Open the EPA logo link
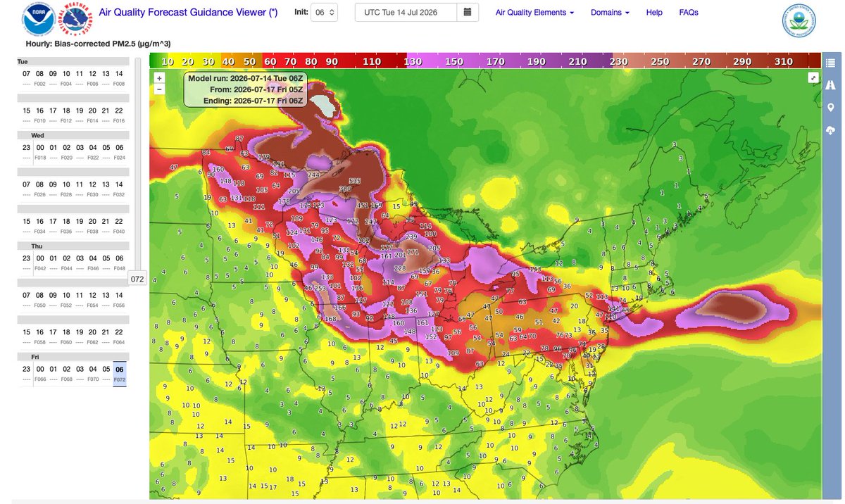 point(800,22)
